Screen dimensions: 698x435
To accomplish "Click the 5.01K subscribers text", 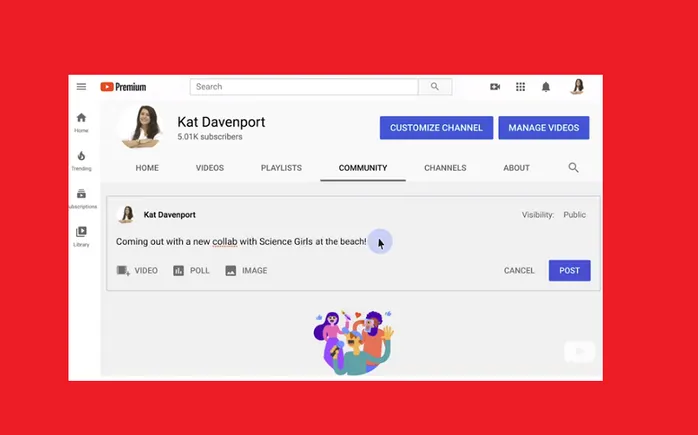I will coord(210,137).
